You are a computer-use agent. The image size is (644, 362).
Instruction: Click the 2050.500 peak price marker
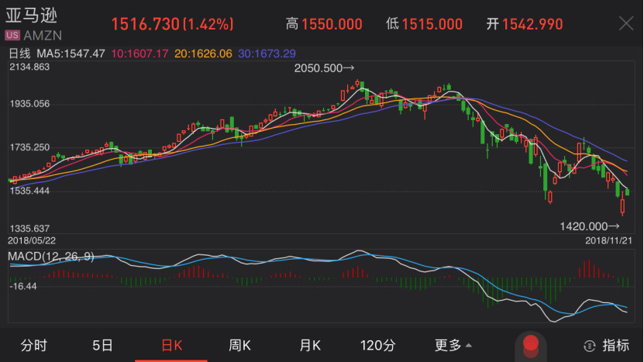click(324, 68)
